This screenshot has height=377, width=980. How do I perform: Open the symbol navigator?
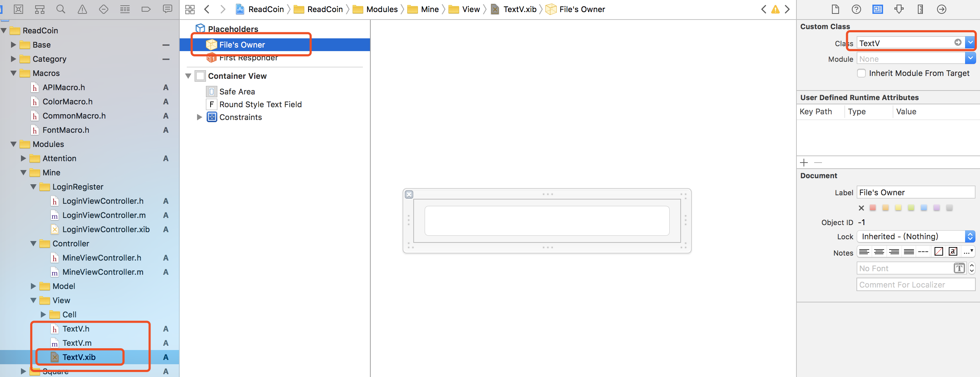(39, 9)
